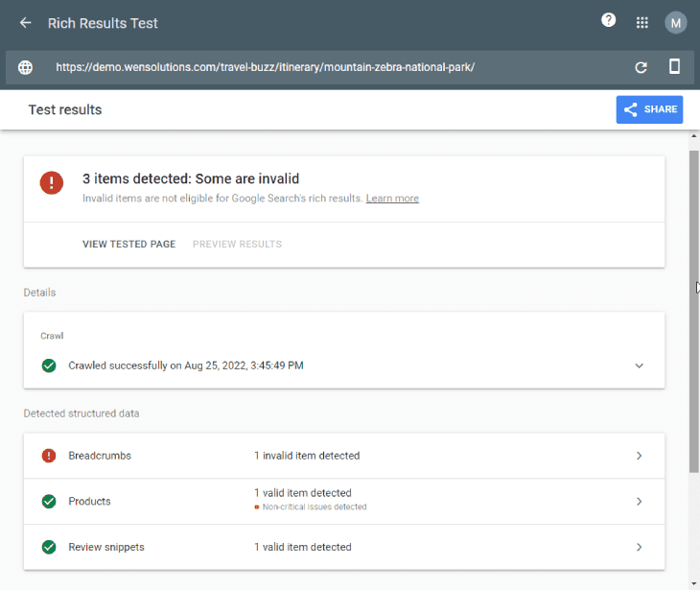Click '1 invalid item detected' text
The height and width of the screenshot is (590, 700).
coord(307,456)
